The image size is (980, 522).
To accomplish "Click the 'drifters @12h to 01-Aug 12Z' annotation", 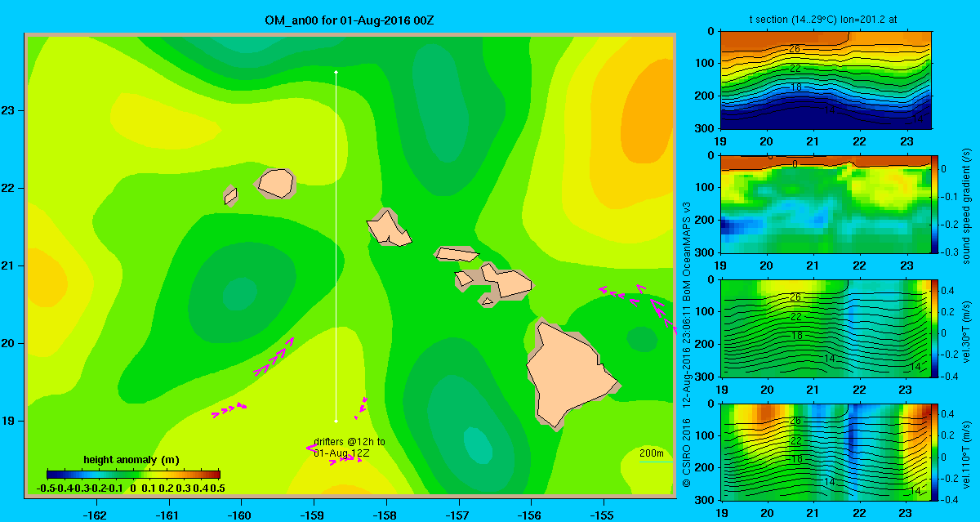I will pos(350,447).
